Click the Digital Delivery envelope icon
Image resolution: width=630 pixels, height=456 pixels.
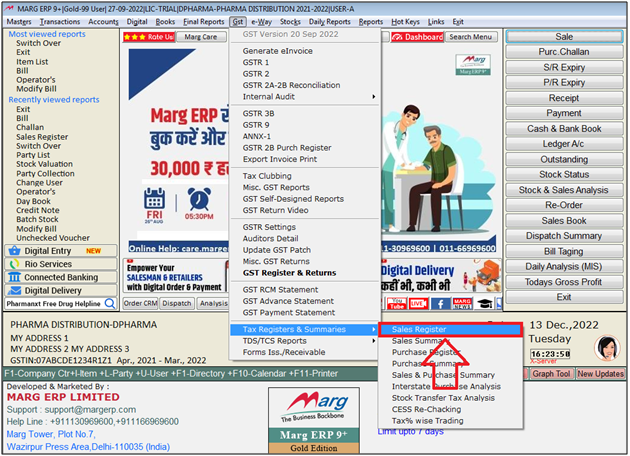pos(14,290)
